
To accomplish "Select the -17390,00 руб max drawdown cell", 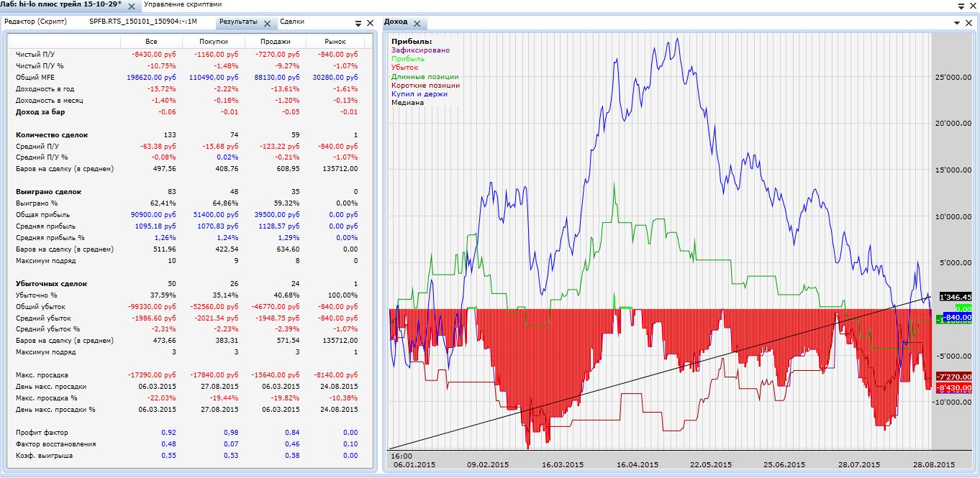I will pyautogui.click(x=153, y=375).
